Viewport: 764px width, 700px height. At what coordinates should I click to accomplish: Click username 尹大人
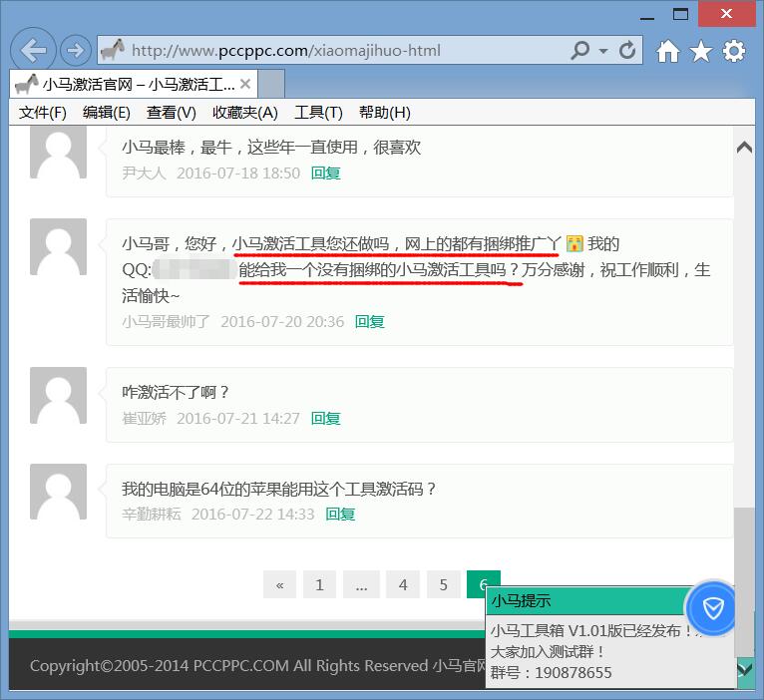144,173
